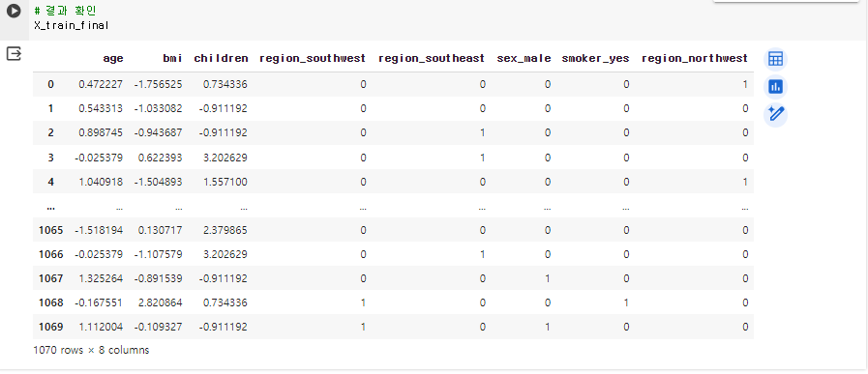Click region_southeast value 1 in row 2
The image size is (868, 374).
coord(482,132)
